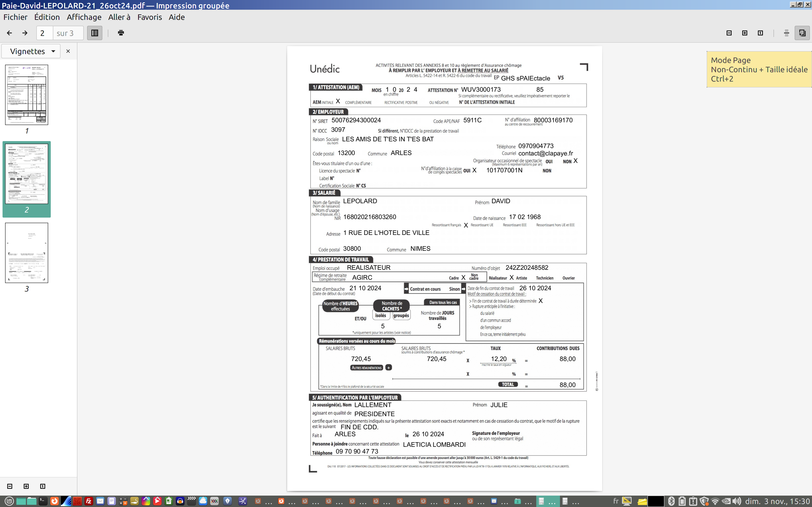The height and width of the screenshot is (507, 812).
Task: Select page 3 thumbnail
Action: pyautogui.click(x=26, y=253)
